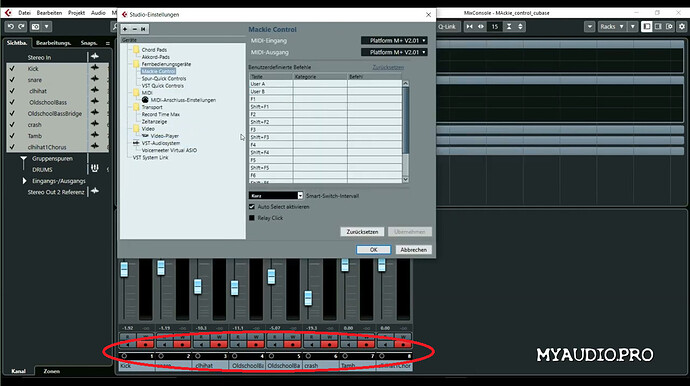Open the Smart-Switch-Intervall Kurz dropdown
This screenshot has height=386, width=690.
276,195
